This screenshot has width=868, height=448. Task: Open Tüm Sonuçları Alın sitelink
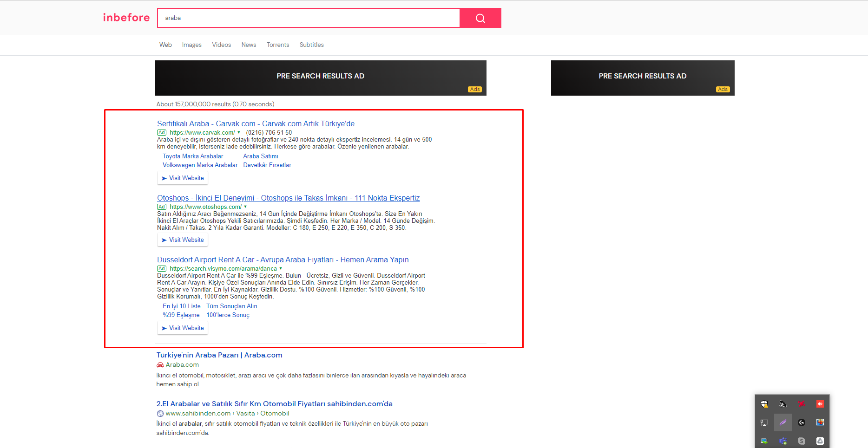(x=232, y=306)
